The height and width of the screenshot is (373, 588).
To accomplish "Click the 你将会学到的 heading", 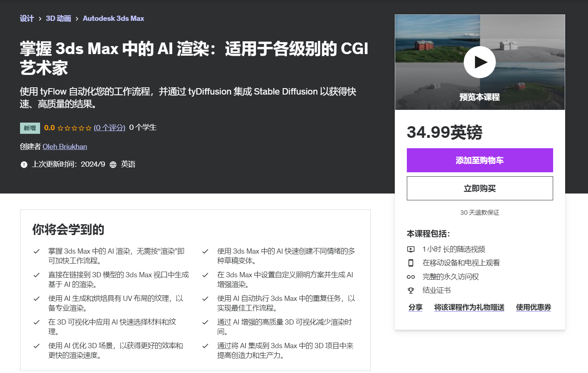I will pos(68,230).
